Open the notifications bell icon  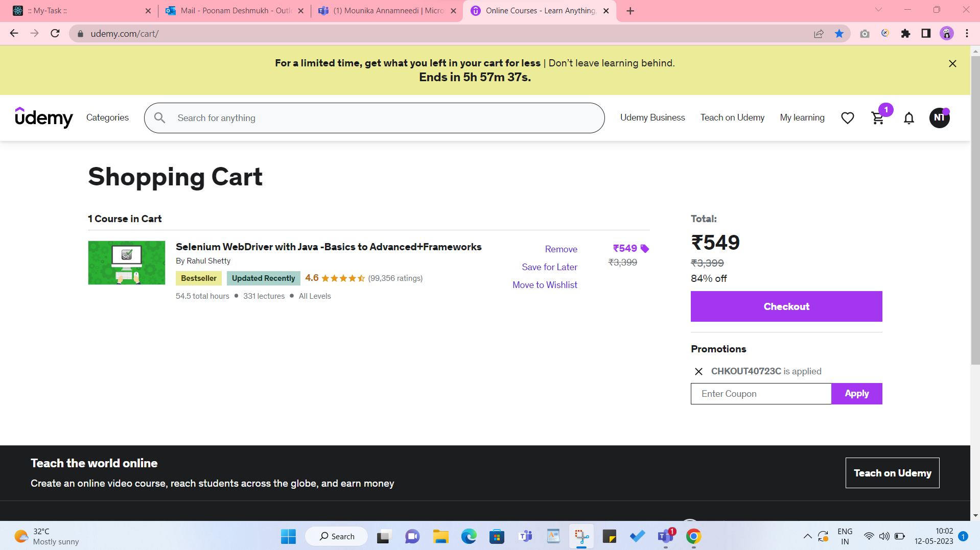[x=909, y=118]
